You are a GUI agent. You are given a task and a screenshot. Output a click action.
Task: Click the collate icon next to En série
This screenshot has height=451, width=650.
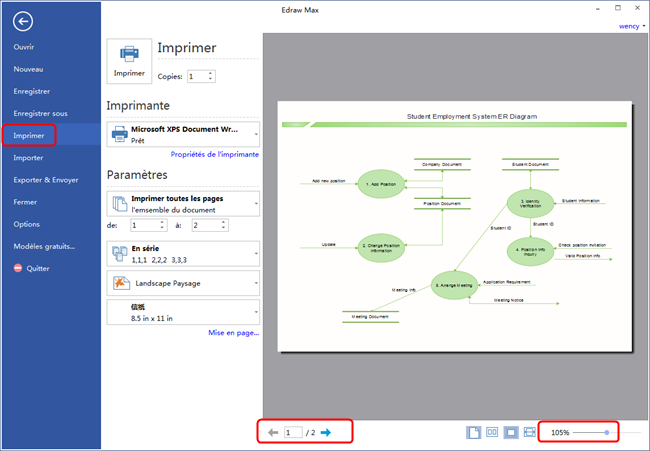pyautogui.click(x=120, y=254)
